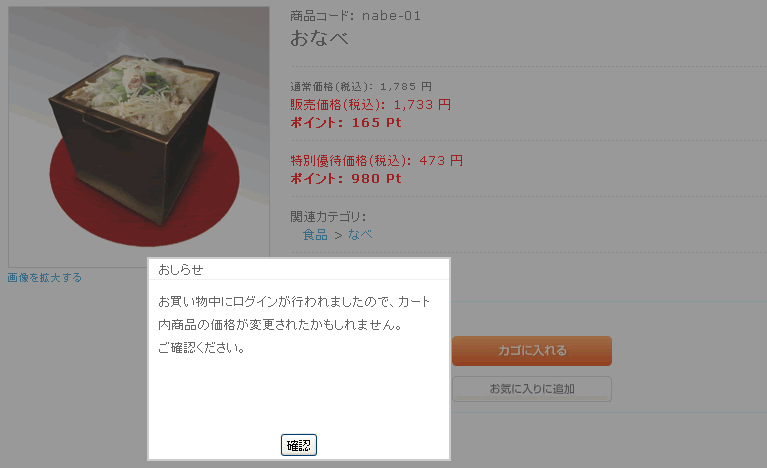Click the おしらせ dialog title

(x=180, y=269)
